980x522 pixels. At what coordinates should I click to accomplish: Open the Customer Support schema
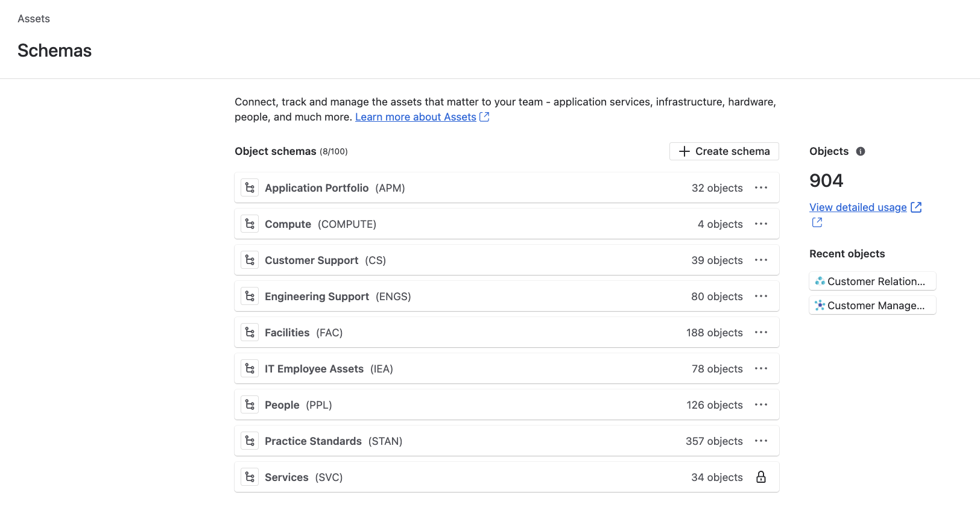coord(312,260)
